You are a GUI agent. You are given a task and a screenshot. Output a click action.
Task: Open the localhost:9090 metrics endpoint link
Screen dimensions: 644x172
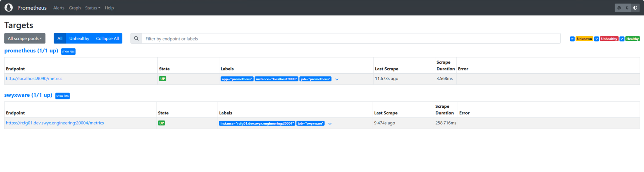pyautogui.click(x=34, y=79)
